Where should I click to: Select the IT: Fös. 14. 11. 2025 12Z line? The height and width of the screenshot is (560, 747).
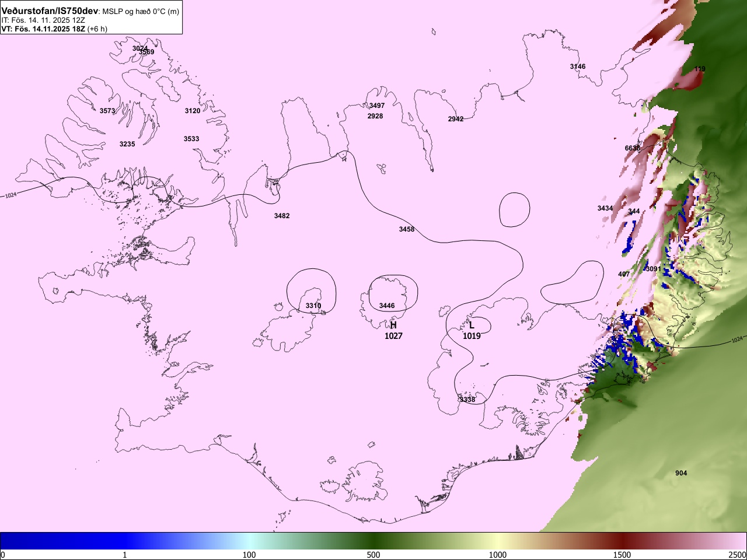tap(43, 20)
